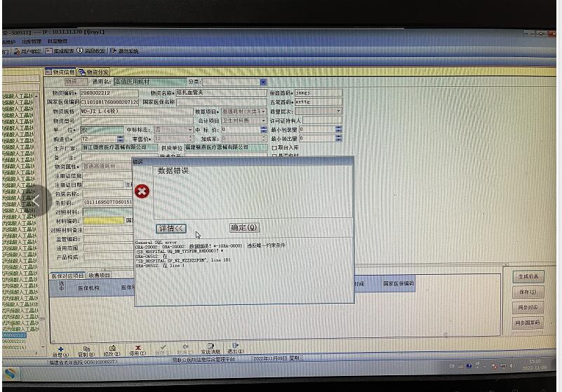562x392 pixels.
Task: Click the 供货单位 field
Action: coord(225,147)
